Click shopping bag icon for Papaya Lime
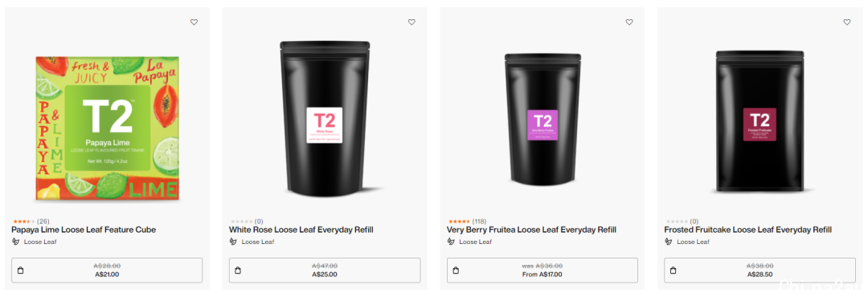This screenshot has width=868, height=297. click(x=20, y=271)
